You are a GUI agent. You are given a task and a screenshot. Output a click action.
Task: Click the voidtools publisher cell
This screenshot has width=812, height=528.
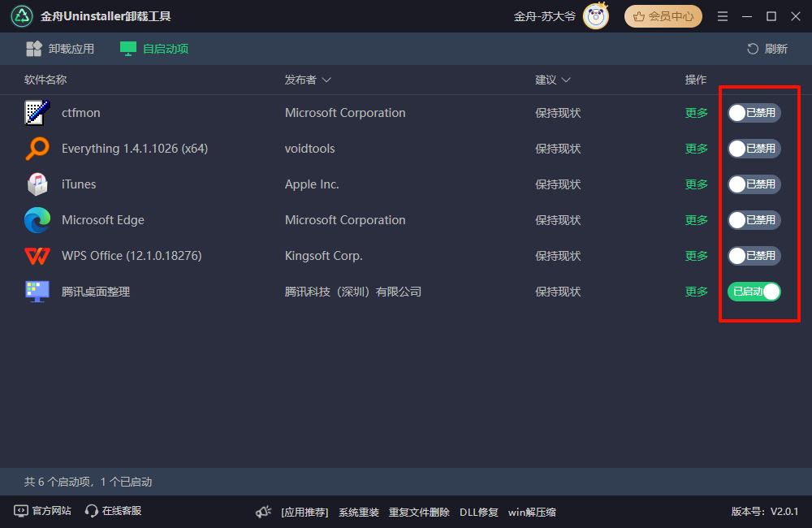[309, 148]
